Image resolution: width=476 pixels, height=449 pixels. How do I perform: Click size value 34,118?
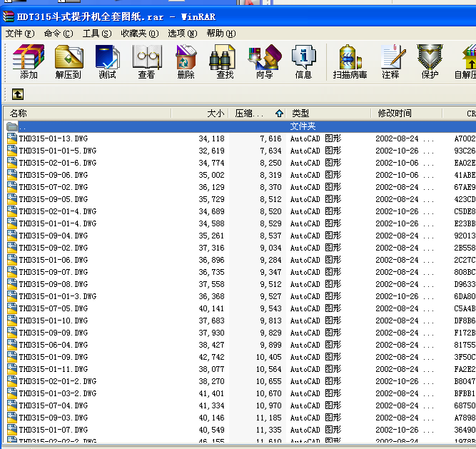tap(211, 138)
